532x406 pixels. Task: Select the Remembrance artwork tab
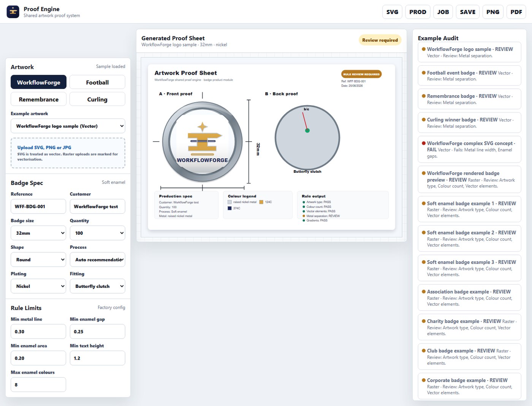tap(38, 100)
